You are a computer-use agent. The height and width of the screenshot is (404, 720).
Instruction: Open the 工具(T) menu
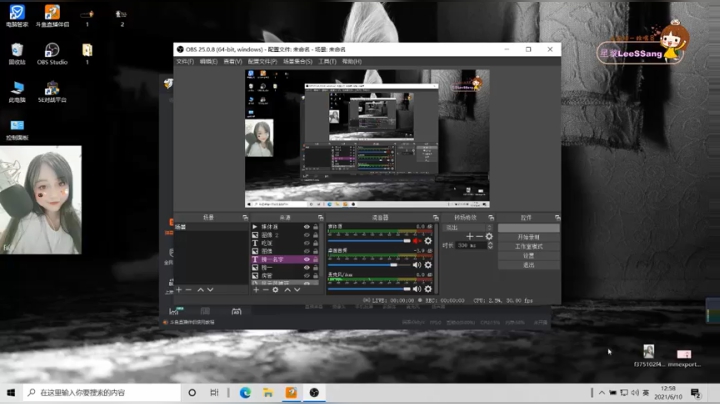tap(327, 62)
